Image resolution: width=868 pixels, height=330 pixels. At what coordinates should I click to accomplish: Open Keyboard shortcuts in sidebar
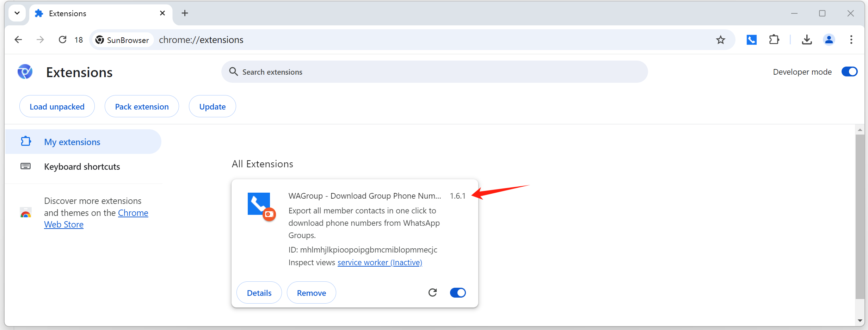(x=82, y=167)
